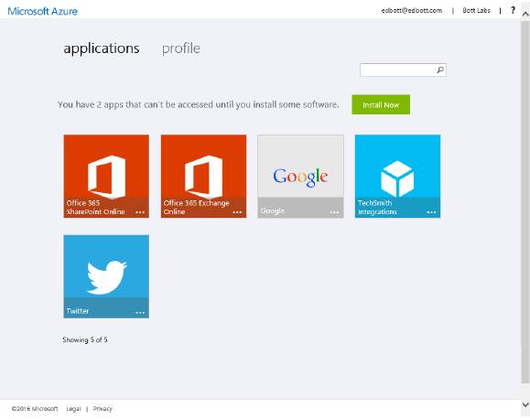Open ellipsis menu on SharePoint Online tile
Screen dimensions: 530x420
(140, 212)
